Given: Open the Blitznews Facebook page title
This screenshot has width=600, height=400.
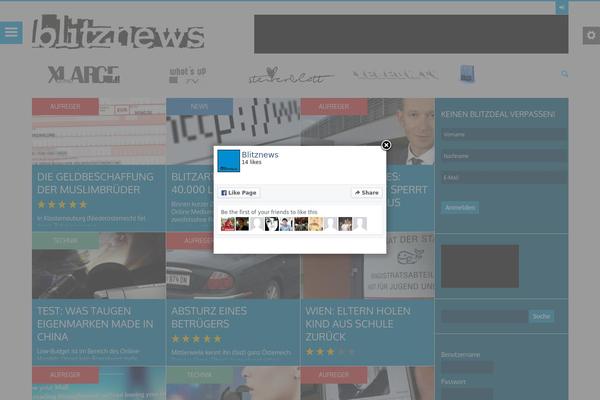Looking at the screenshot, I should point(260,155).
